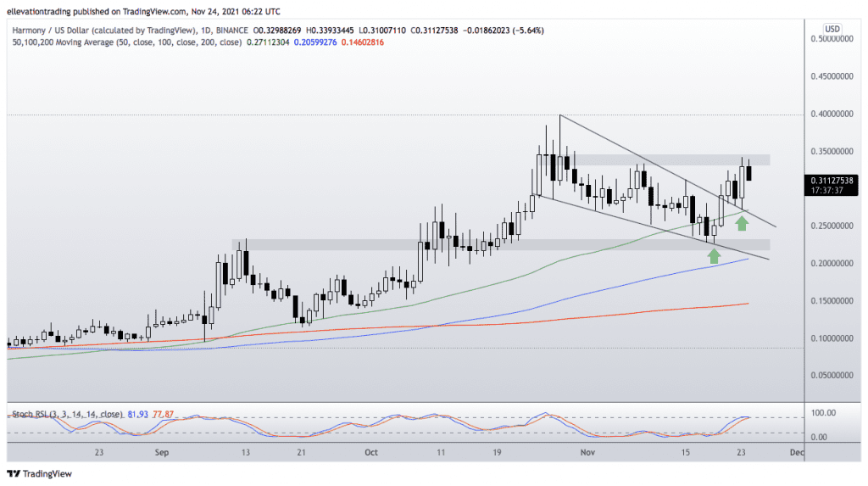
Task: Click the Stoch RSI value 81.93
Action: 137,414
